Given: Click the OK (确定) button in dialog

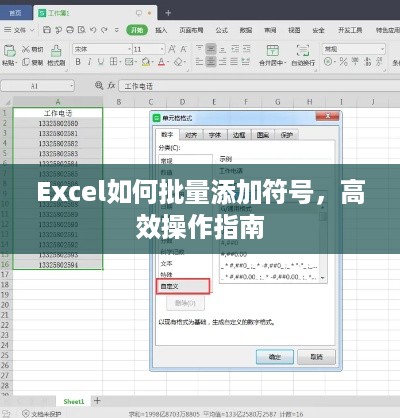Looking at the screenshot, I should click(x=275, y=357).
